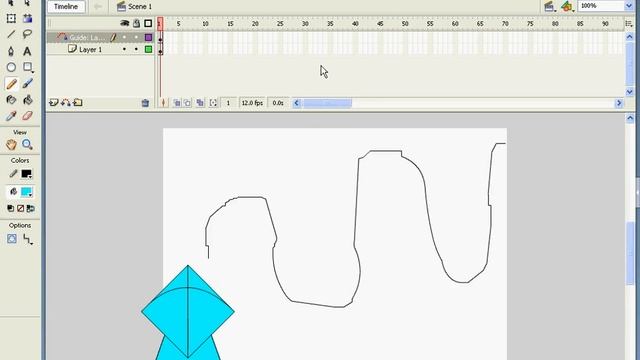Screen dimensions: 640x360
Task: Open the Edit Symbols dropdown
Action: (567, 7)
